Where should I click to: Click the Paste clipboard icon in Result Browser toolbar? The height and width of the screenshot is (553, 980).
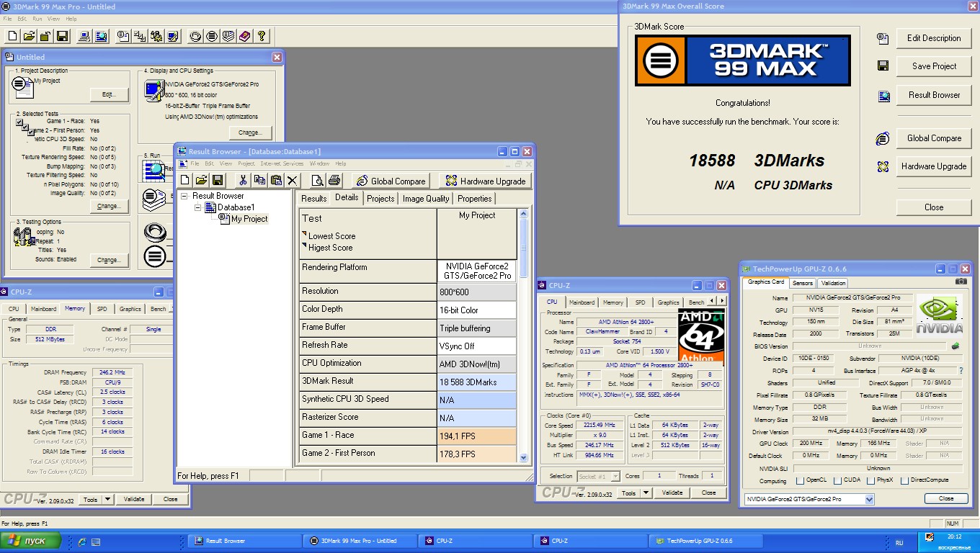pyautogui.click(x=276, y=180)
